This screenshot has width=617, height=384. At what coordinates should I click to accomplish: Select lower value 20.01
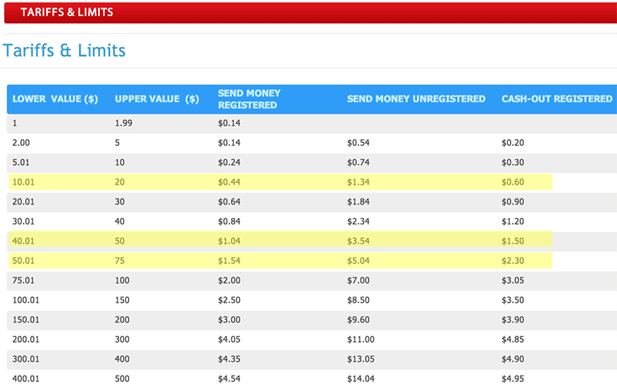click(x=23, y=202)
